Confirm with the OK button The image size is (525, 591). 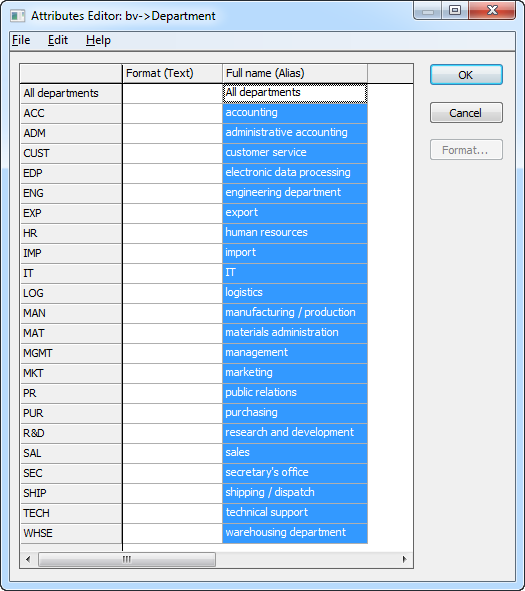(x=466, y=75)
